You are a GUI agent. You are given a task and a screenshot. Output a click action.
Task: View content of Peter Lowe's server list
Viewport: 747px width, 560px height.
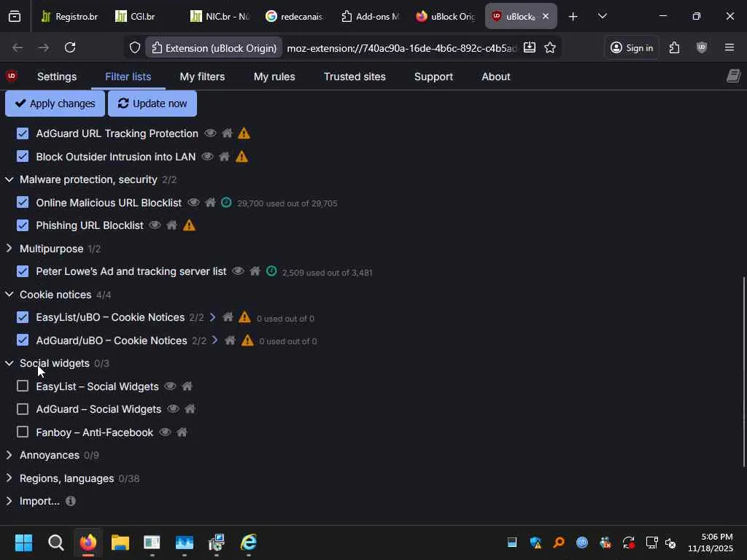tap(238, 271)
